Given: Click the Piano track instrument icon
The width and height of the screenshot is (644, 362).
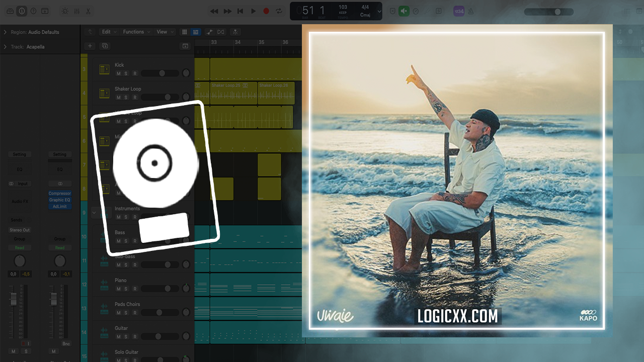Looking at the screenshot, I should pyautogui.click(x=104, y=285).
